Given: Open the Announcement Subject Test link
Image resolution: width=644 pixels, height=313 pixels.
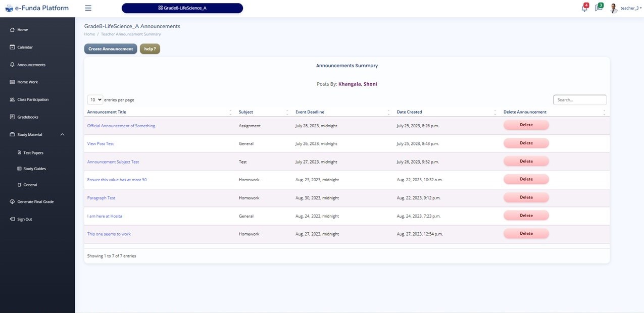Looking at the screenshot, I should point(113,162).
